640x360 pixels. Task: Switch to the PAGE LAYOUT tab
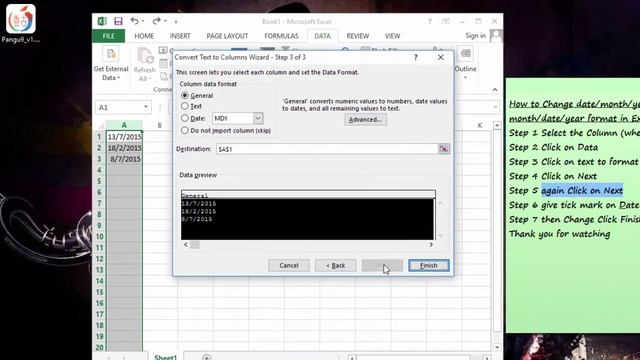coord(227,36)
